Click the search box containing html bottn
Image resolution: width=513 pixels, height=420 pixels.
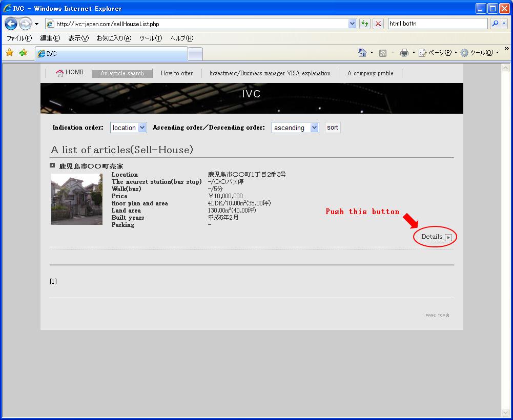coord(437,24)
